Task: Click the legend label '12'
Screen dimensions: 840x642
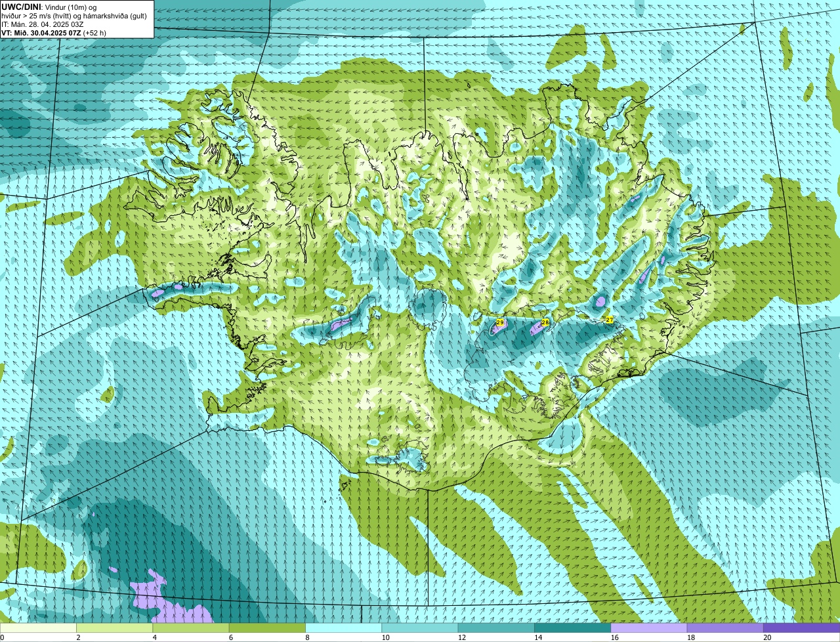Action: (461, 637)
